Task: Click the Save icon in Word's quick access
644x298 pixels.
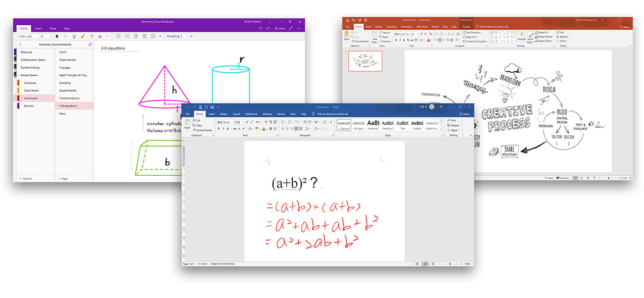Action: tap(212, 107)
